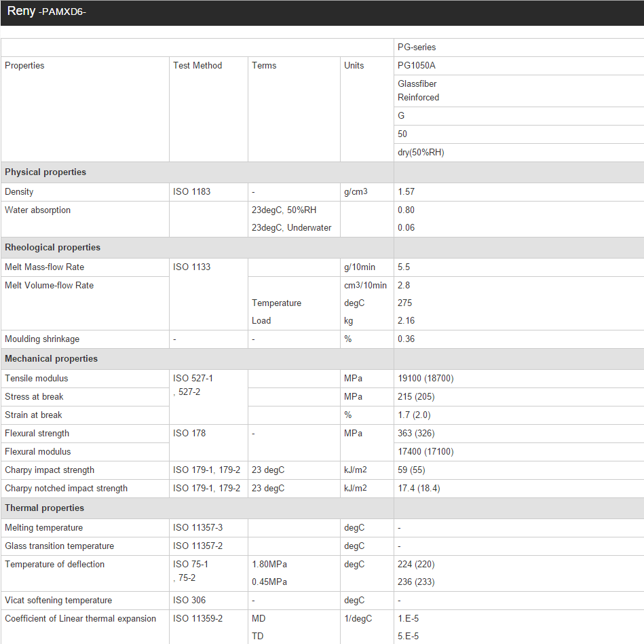This screenshot has height=644, width=644.
Task: Click the shrinkage value '0.36'
Action: click(406, 339)
